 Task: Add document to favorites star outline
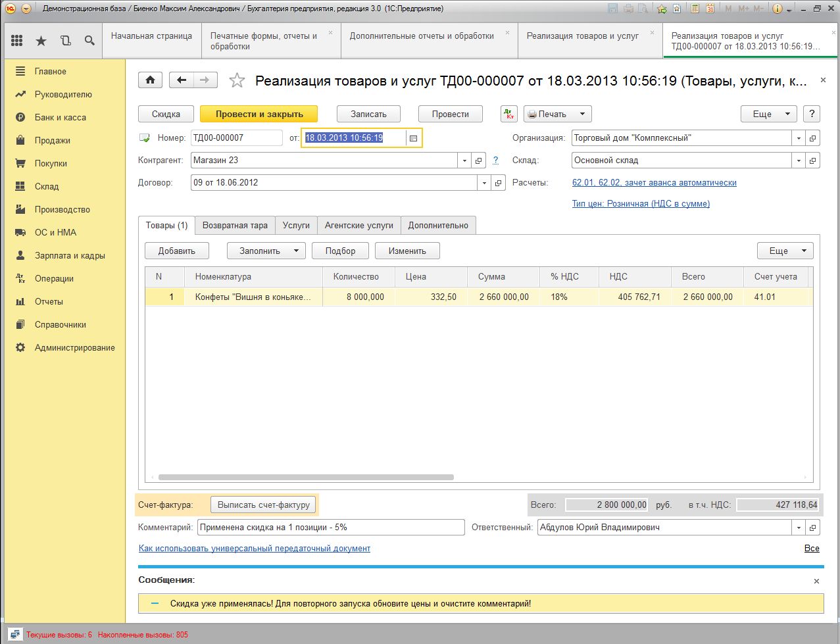pyautogui.click(x=237, y=80)
